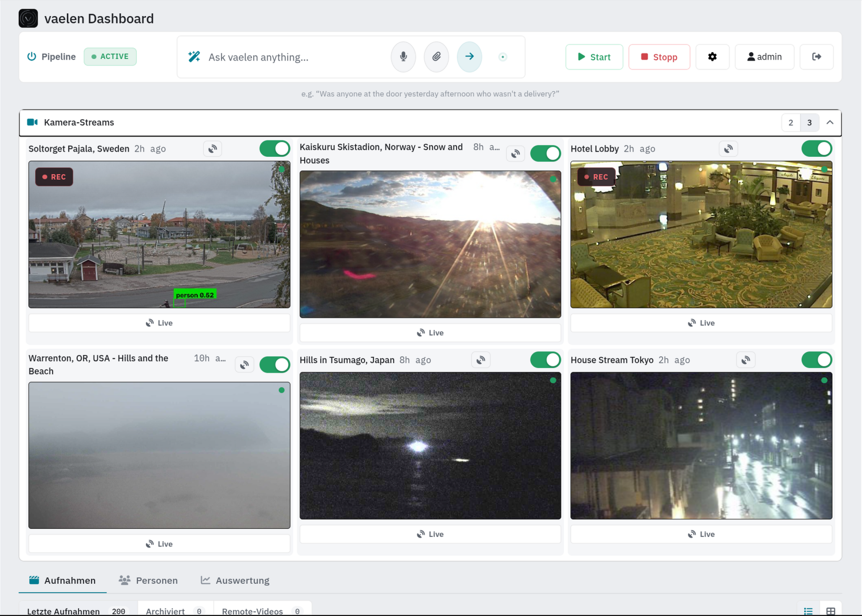The height and width of the screenshot is (616, 862).
Task: Click the microphone voice input icon
Action: click(x=403, y=57)
